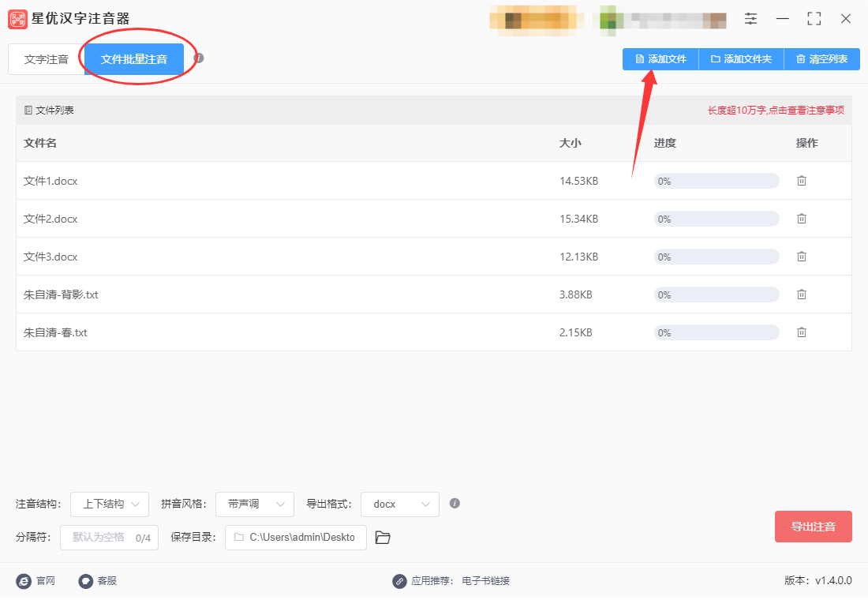Click the 官网 browser icon
Screen dimensions: 868x600
pos(24,581)
